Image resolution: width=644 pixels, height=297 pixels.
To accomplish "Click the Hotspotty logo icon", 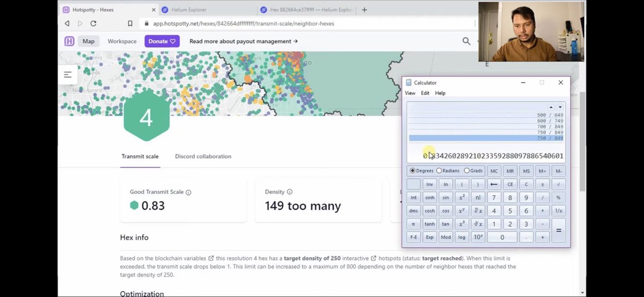I will click(x=69, y=41).
